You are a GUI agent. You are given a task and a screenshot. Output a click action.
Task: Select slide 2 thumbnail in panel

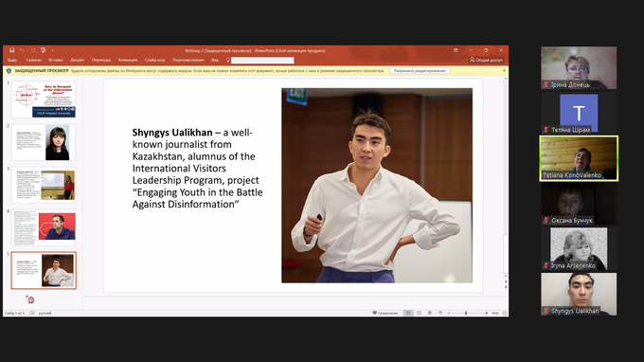point(44,142)
